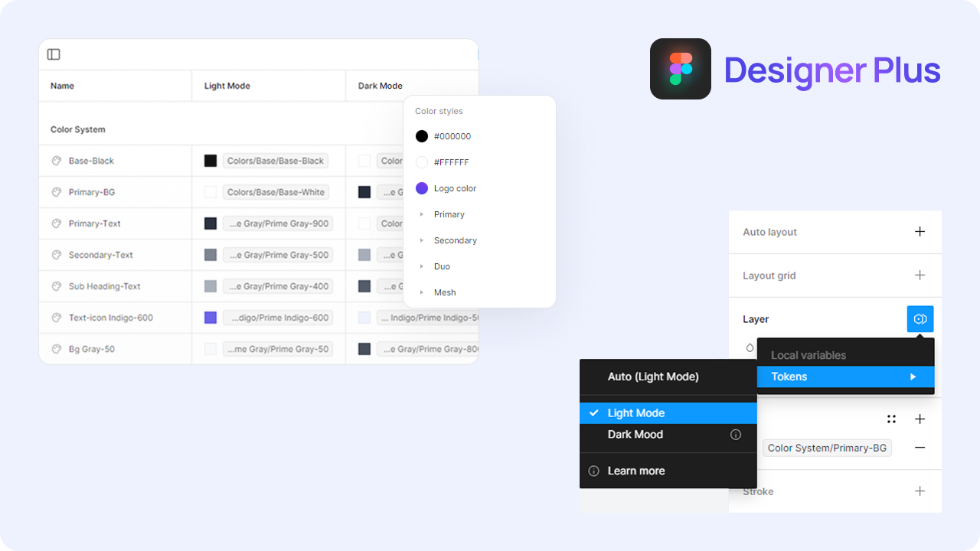Viewport: 980px width, 551px height.
Task: Click palette icon beside Primary-BG
Action: pos(56,192)
